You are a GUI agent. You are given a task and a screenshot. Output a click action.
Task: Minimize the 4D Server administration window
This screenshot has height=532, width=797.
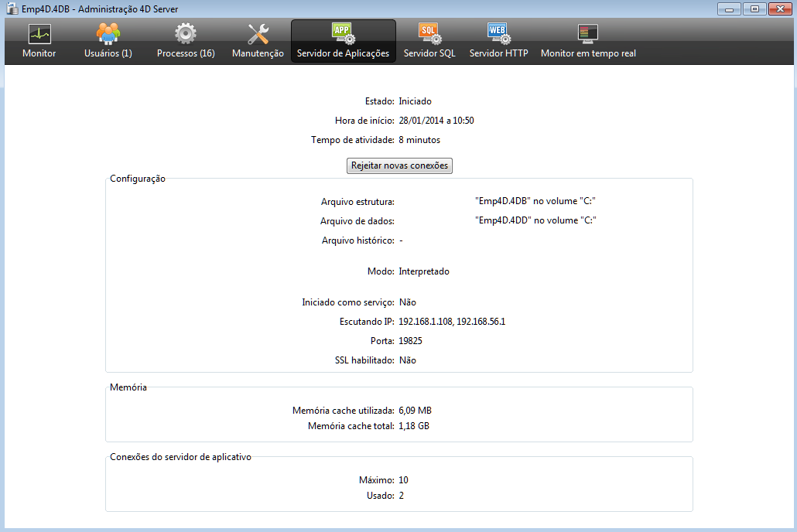point(728,9)
